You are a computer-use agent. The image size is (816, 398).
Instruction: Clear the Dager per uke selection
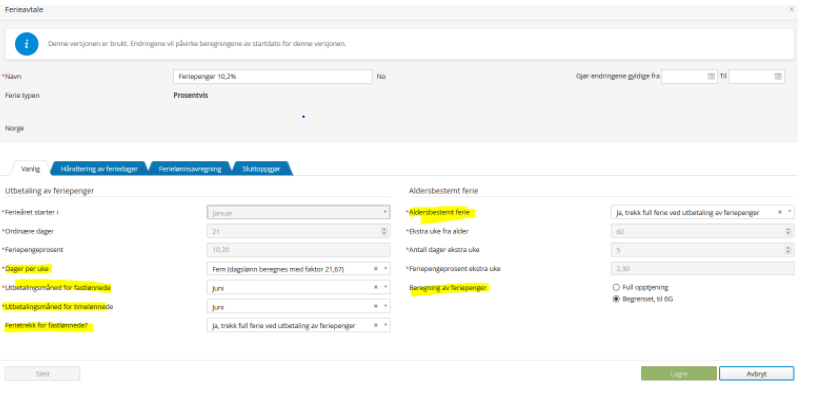pyautogui.click(x=375, y=269)
